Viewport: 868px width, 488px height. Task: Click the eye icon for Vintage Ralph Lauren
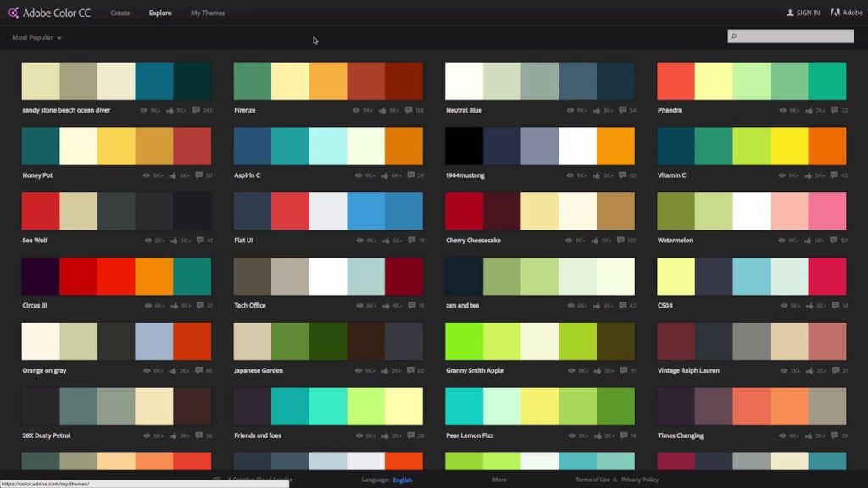pyautogui.click(x=783, y=371)
